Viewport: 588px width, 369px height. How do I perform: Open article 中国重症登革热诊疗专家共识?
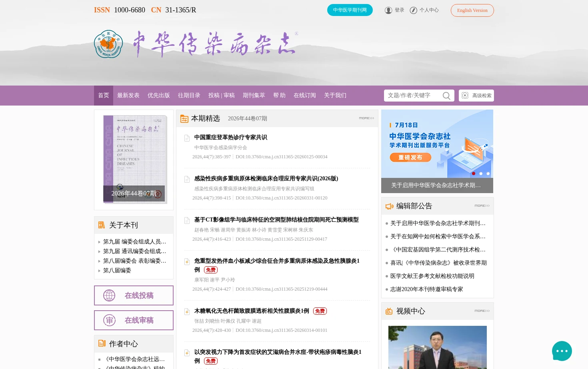(x=231, y=138)
